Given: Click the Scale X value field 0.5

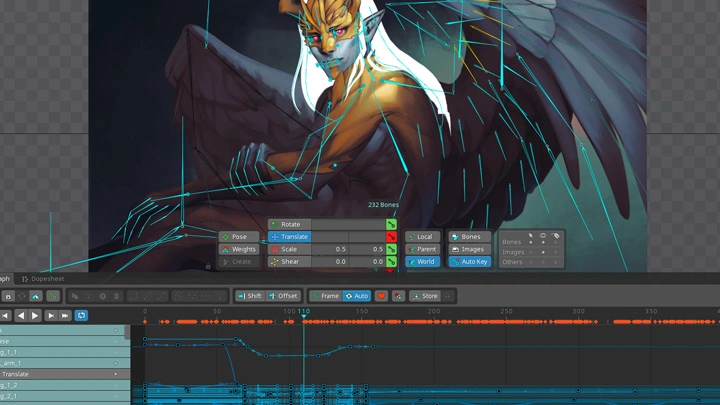Looking at the screenshot, I should tap(330, 249).
